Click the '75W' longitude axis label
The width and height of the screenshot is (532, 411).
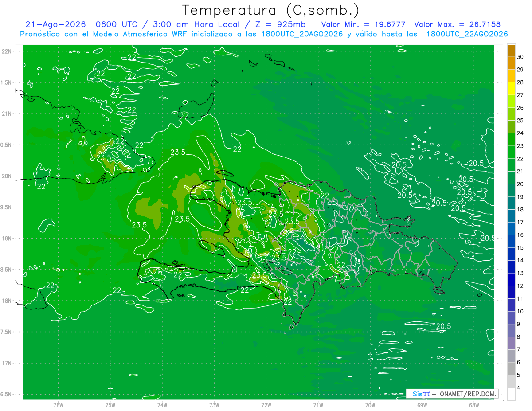(x=110, y=405)
